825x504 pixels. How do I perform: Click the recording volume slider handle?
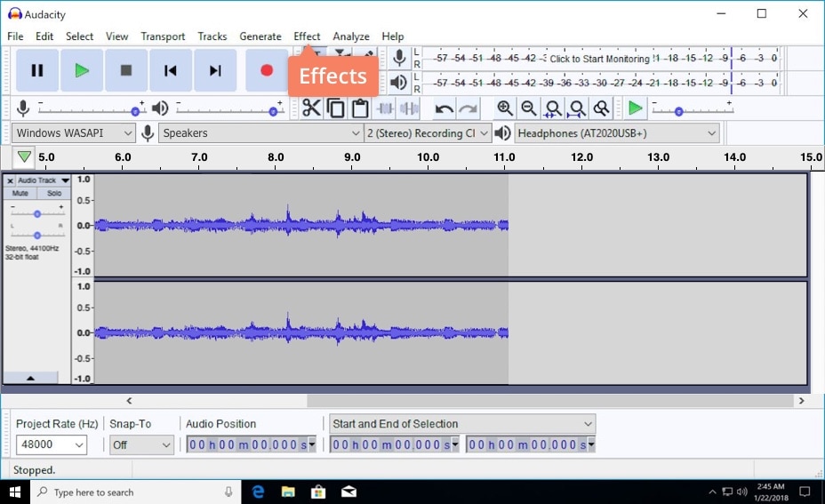135,111
